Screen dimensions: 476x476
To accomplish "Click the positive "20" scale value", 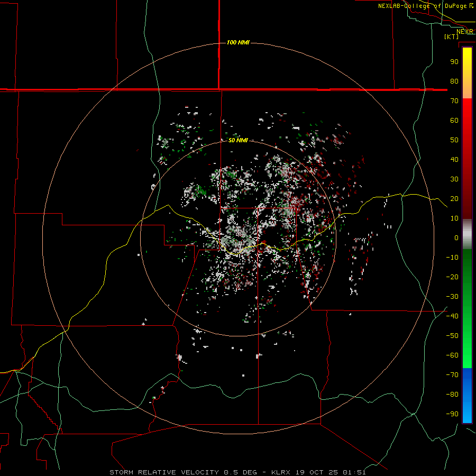I will click(454, 198).
